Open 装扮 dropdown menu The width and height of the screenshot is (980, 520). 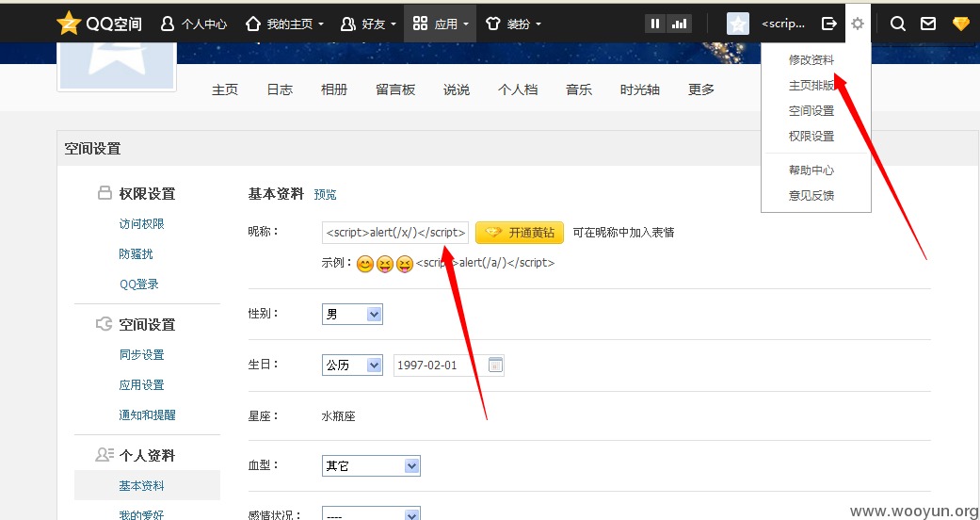(512, 24)
